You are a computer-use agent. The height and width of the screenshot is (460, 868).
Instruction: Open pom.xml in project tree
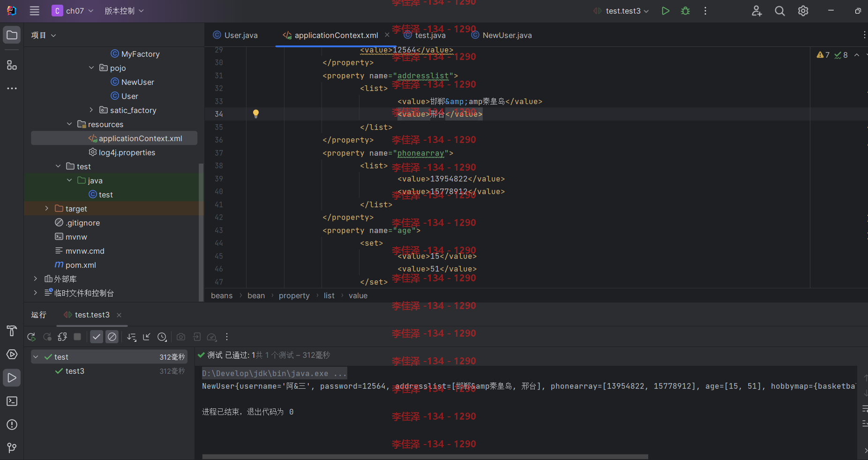[x=75, y=265]
